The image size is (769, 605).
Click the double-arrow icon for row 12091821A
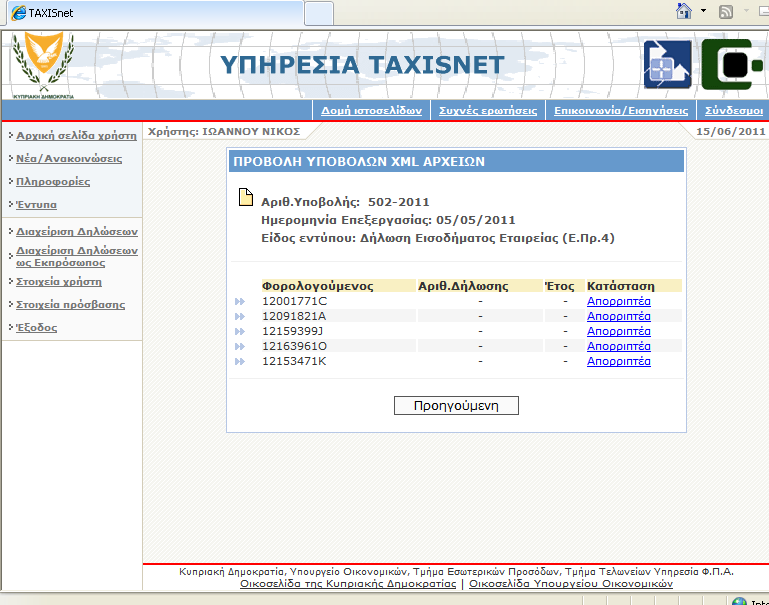coord(239,317)
